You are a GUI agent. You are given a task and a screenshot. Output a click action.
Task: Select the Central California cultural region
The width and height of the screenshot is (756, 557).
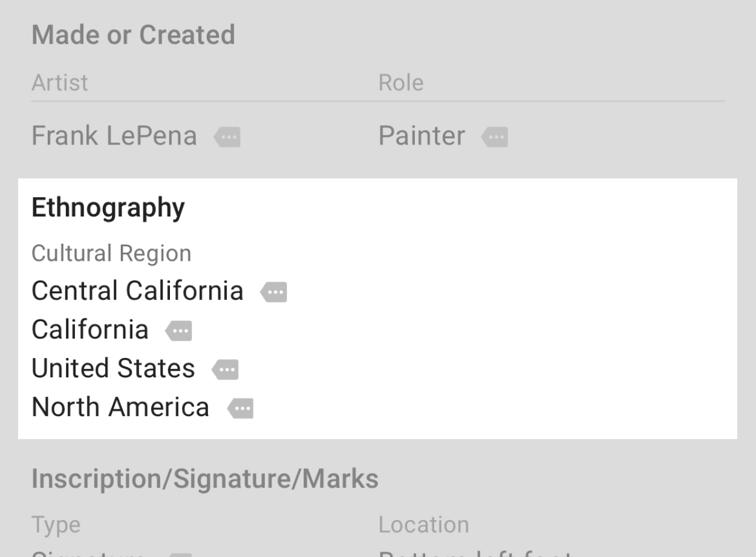click(137, 290)
